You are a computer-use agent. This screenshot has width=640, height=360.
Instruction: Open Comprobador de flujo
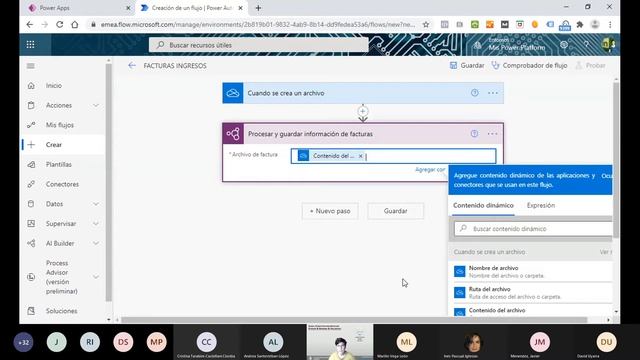[x=529, y=65]
